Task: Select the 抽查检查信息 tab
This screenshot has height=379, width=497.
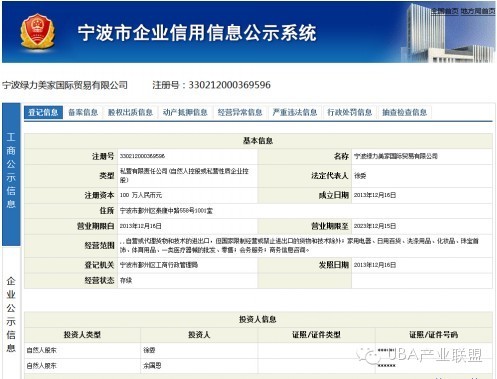Action: click(x=404, y=112)
